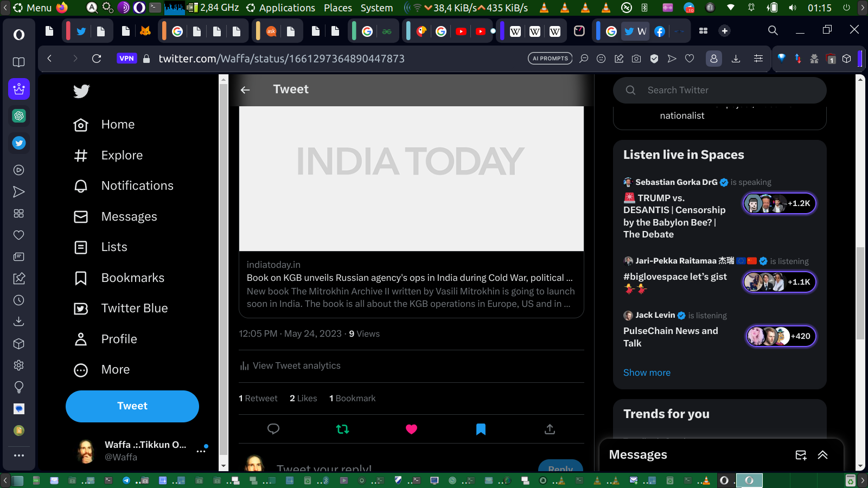
Task: Open sidebar setup three-dots at bottom
Action: tap(19, 455)
